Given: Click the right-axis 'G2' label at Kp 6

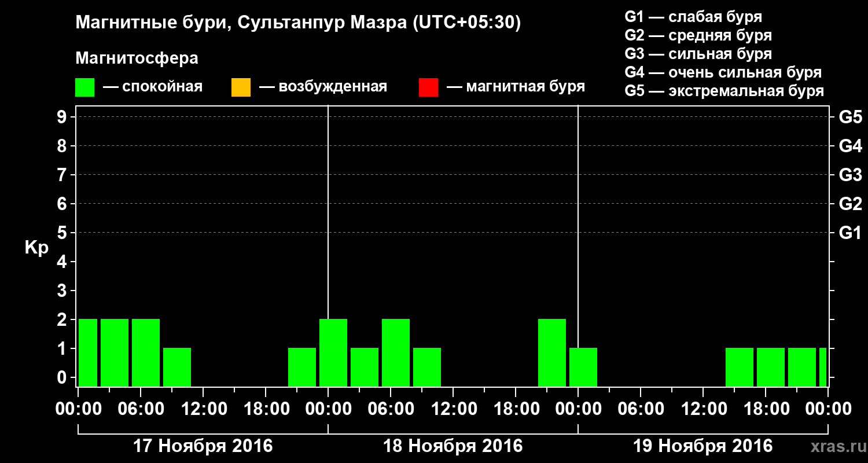Looking at the screenshot, I should pos(850,204).
